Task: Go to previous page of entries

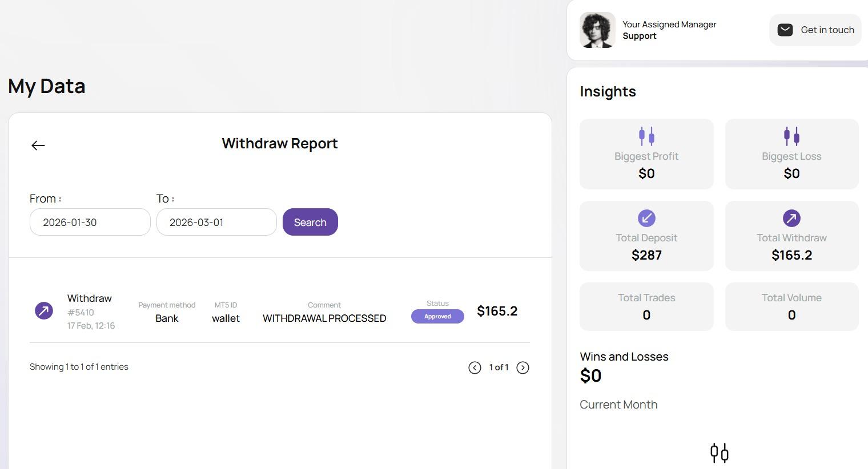Action: tap(475, 368)
